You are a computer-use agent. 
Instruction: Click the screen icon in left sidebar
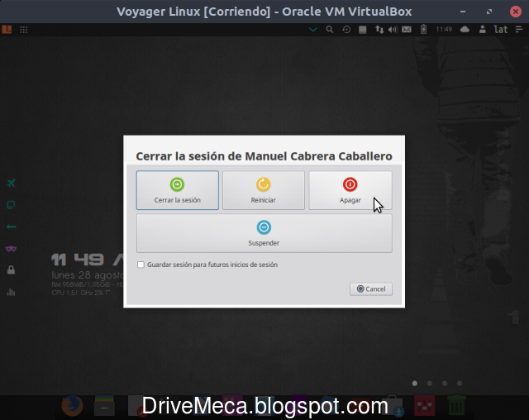(11, 205)
